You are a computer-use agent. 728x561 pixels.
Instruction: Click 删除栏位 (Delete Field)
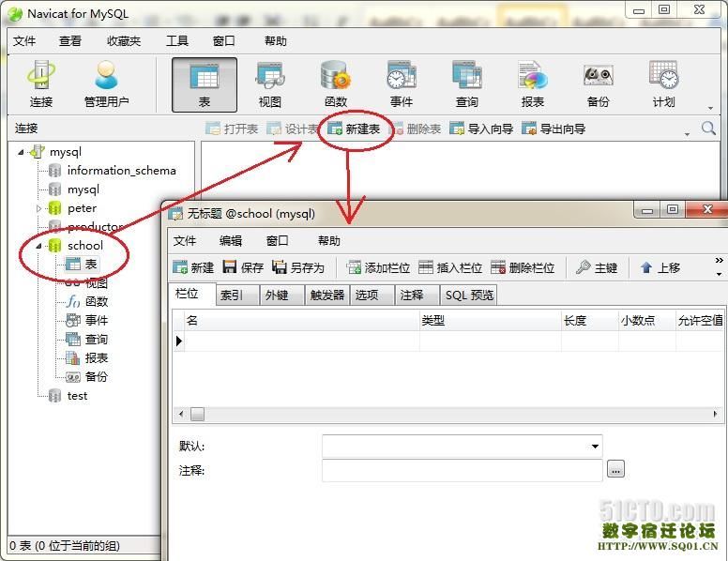pos(523,267)
